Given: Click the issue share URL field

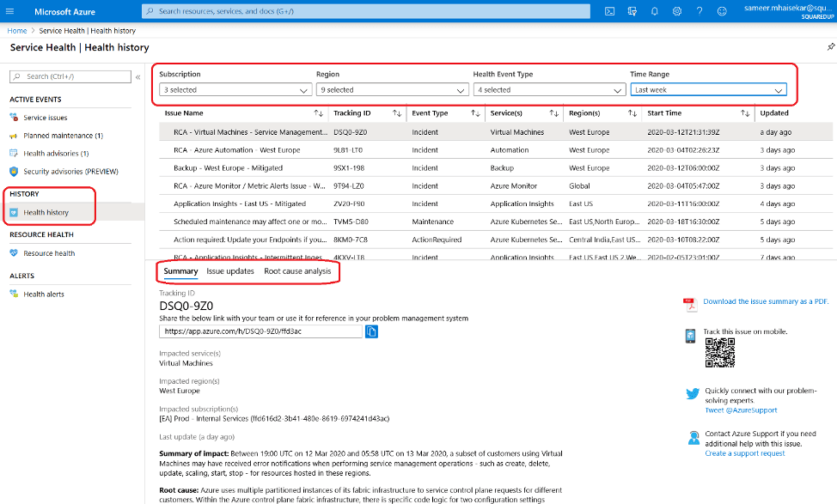Looking at the screenshot, I should (260, 331).
